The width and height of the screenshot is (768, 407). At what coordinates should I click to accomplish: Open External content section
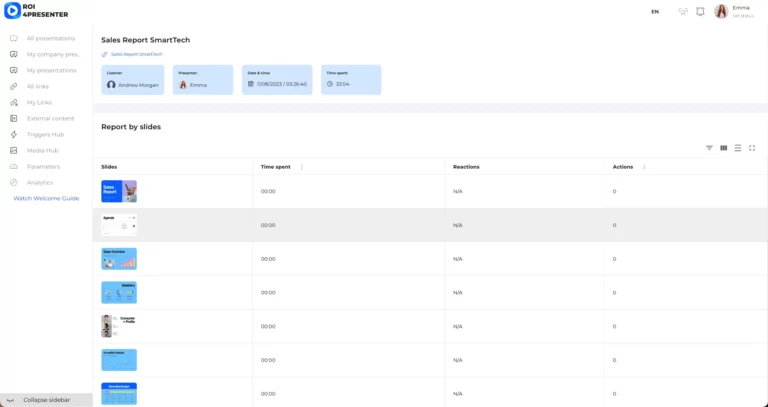click(50, 119)
